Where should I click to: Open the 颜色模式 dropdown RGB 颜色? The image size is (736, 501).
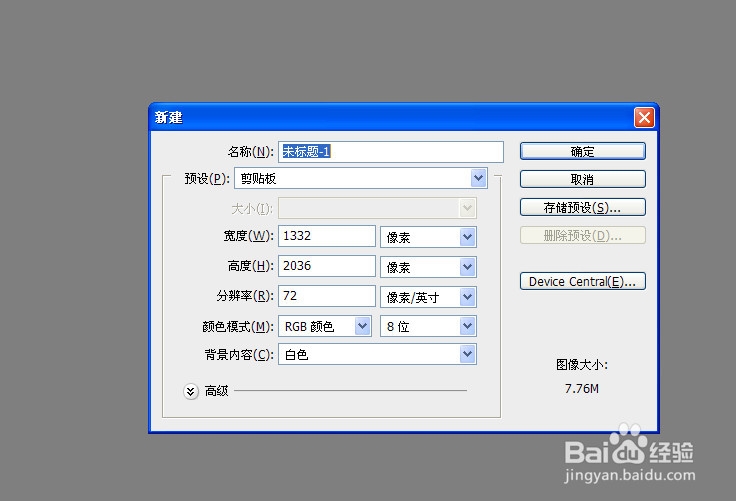[x=325, y=326]
